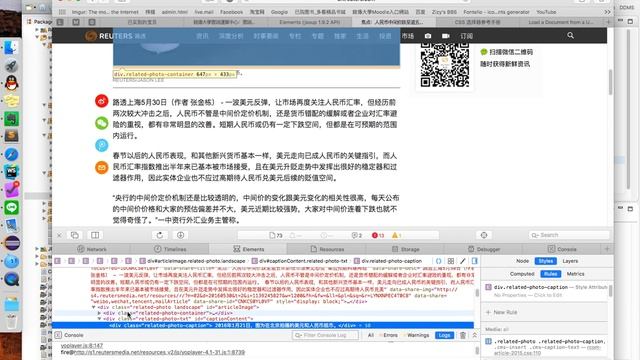Switch sidebar to Metrics view
Viewport: 640px width, 360px height.
[x=576, y=274]
